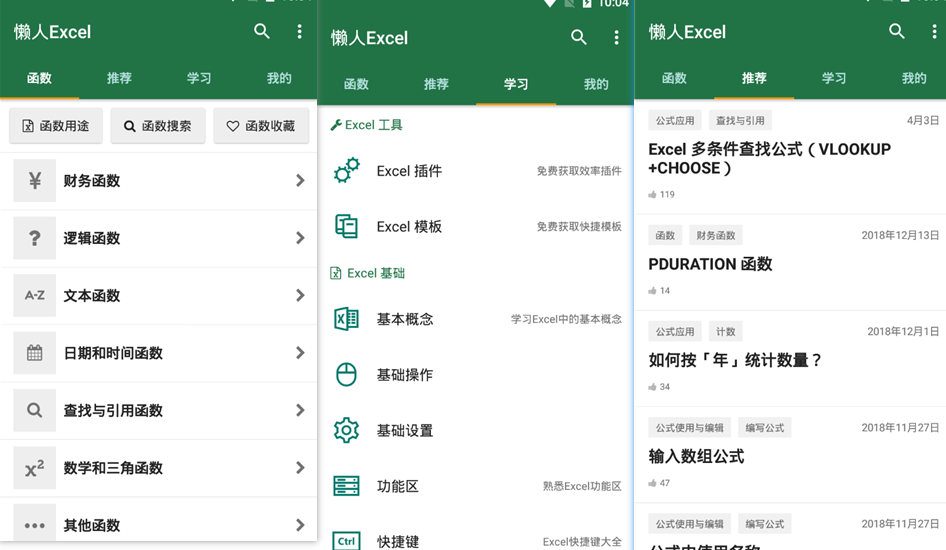
Task: Click the magnifier icon for 查找与引用函数
Action: coord(34,410)
